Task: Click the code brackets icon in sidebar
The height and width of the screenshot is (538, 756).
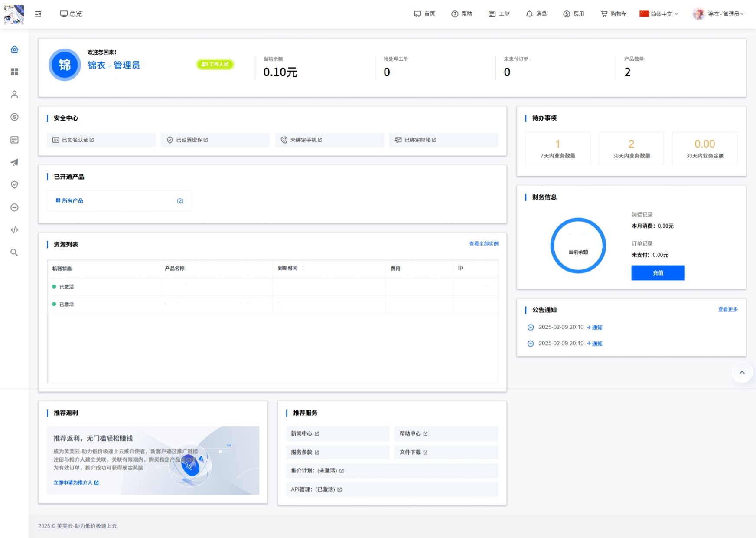Action: pyautogui.click(x=14, y=230)
